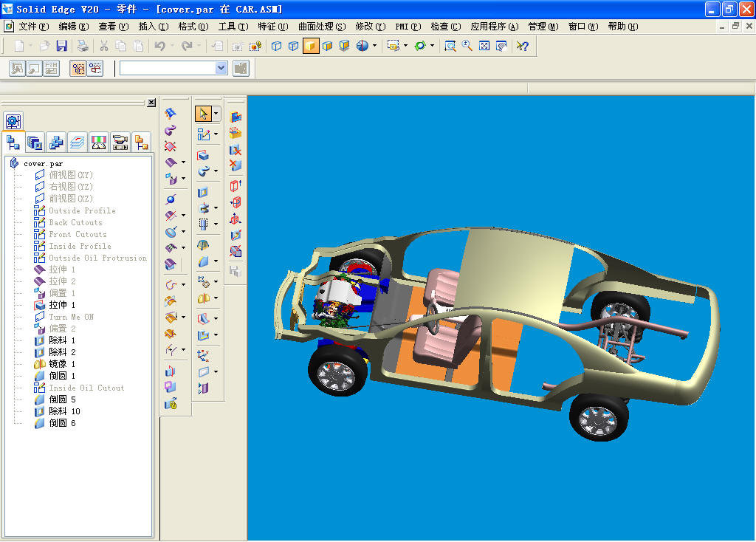Open the empty combo box dropdown

click(221, 68)
